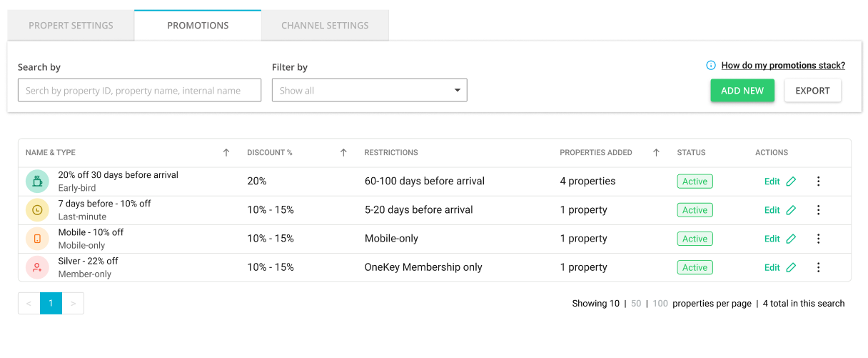Click info icon beside promotions stack help
Viewport: 868px width, 358px height.
tap(710, 66)
